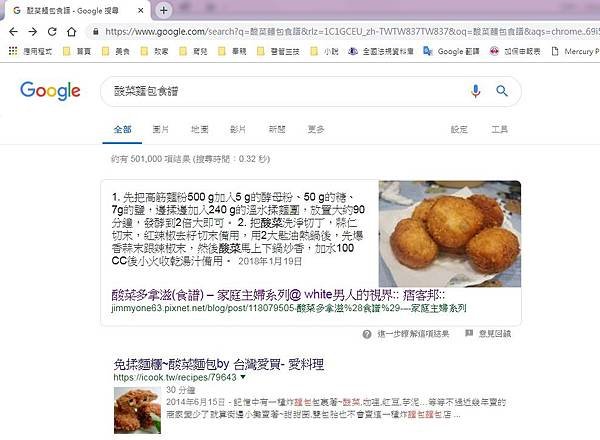Viewport: 600px width, 440px height.
Task: Go back with the browser back arrow
Action: click(x=13, y=32)
